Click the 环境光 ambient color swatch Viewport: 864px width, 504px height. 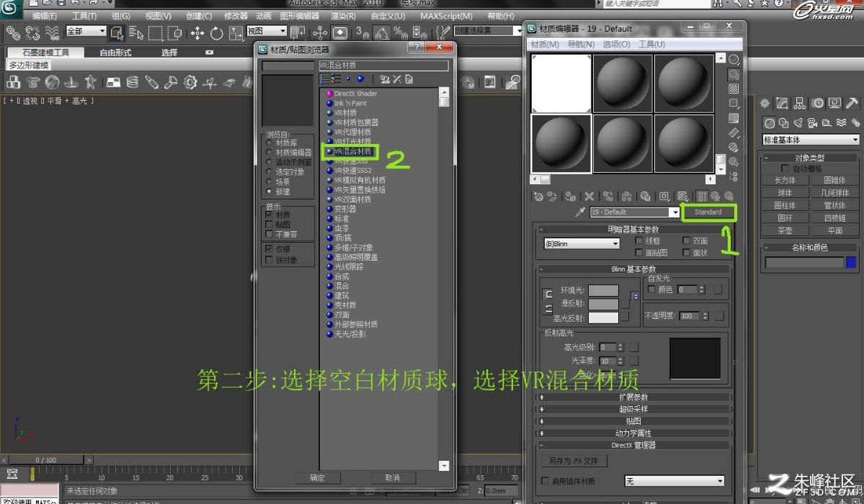(603, 291)
